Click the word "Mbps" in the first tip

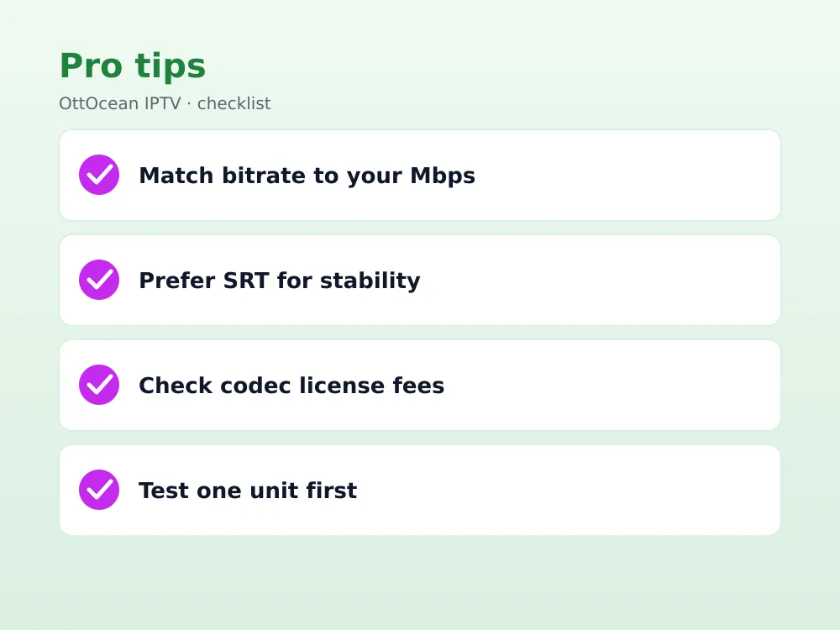(443, 176)
